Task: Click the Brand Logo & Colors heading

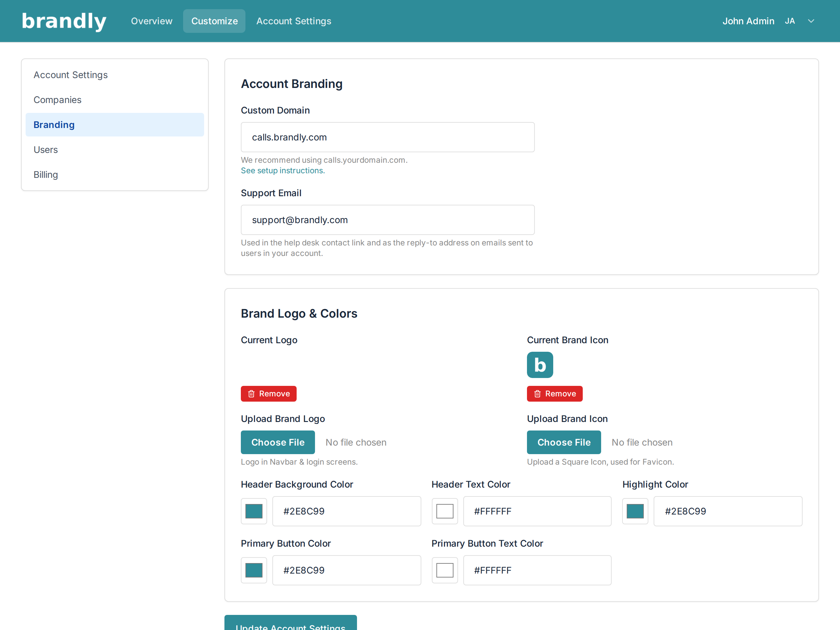Action: pos(299,313)
